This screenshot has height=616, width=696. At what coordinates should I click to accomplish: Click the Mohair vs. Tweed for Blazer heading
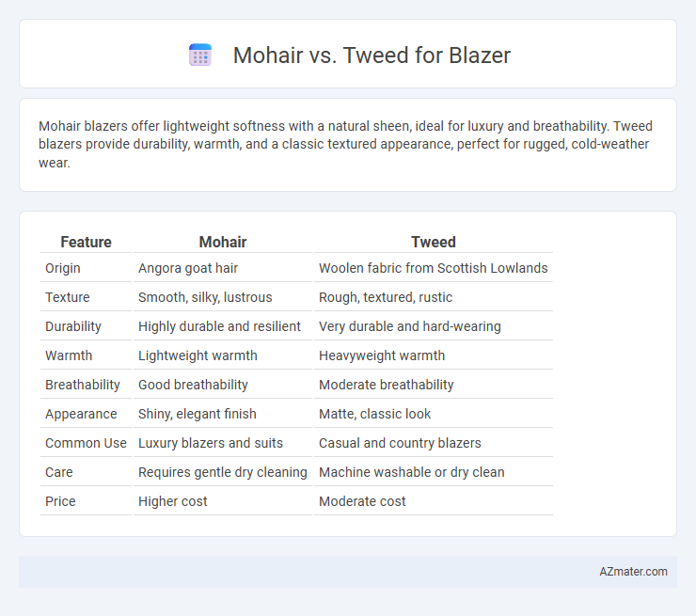click(372, 55)
